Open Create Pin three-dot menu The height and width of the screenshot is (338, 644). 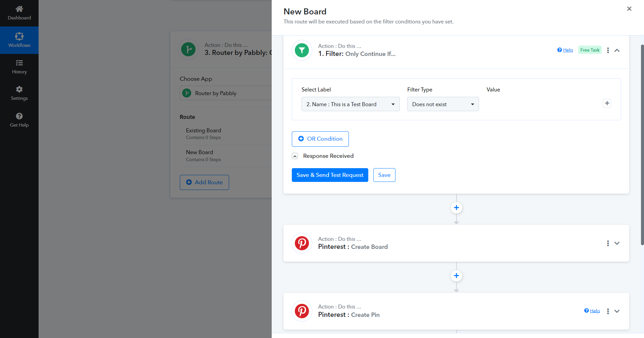(608, 311)
